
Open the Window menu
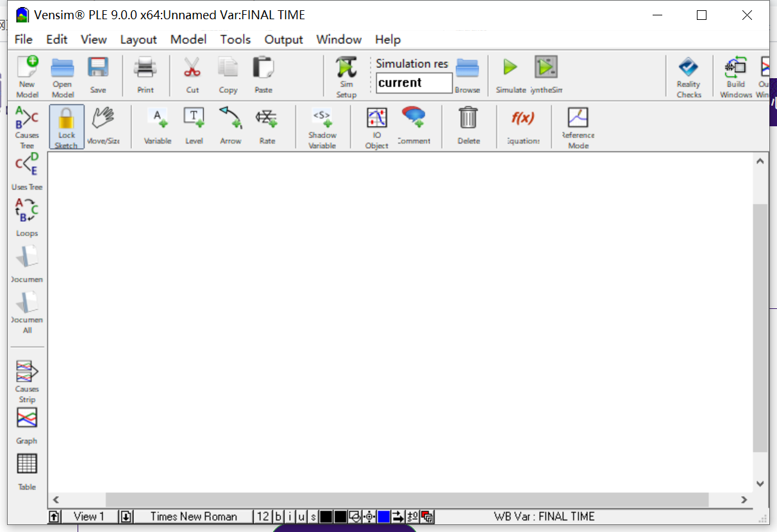tap(339, 39)
